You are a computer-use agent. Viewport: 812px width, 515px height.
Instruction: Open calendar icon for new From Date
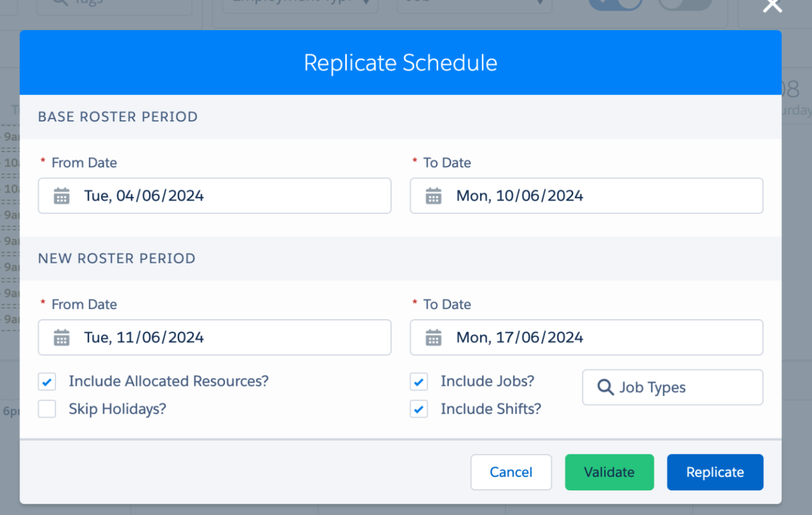click(x=62, y=338)
